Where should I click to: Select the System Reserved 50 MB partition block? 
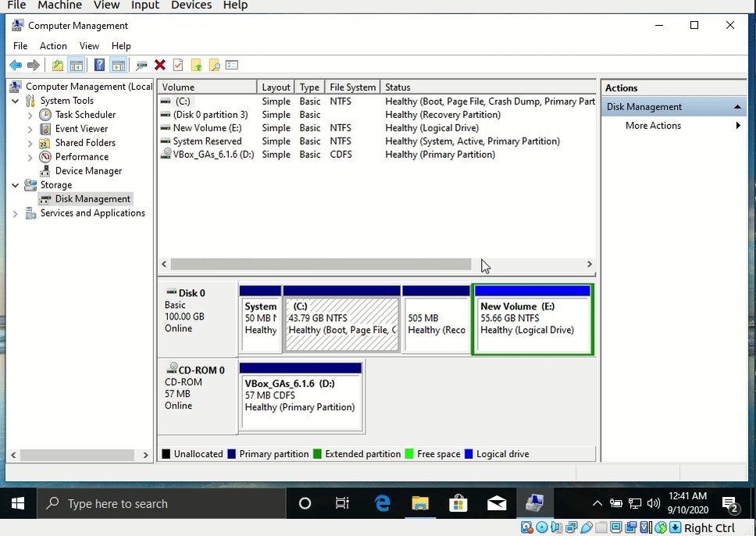tap(260, 320)
